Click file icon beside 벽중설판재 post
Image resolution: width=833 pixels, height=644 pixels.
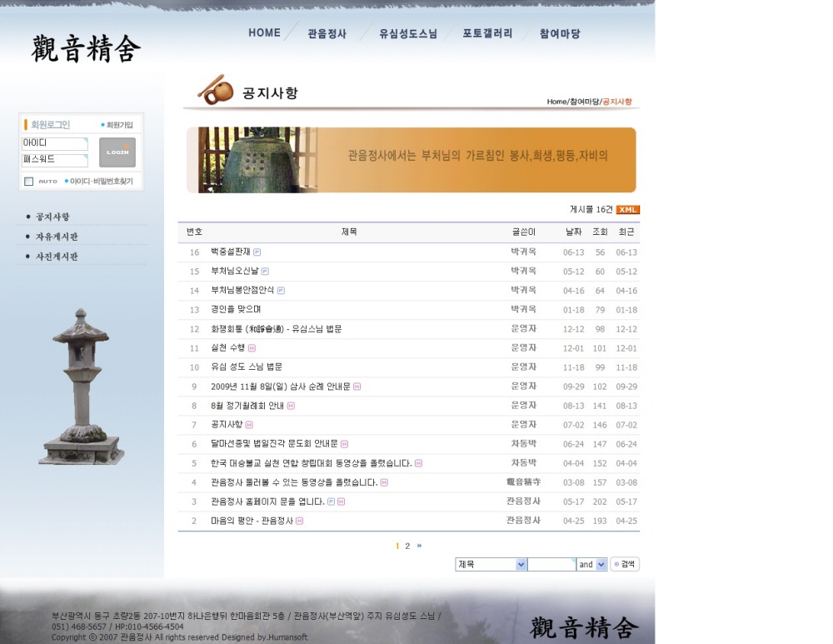(x=257, y=252)
